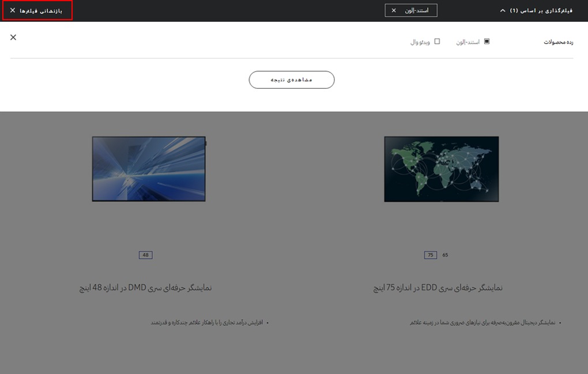Select the 65 inch size option
Screen dimensions: 588x374
(x=445, y=255)
